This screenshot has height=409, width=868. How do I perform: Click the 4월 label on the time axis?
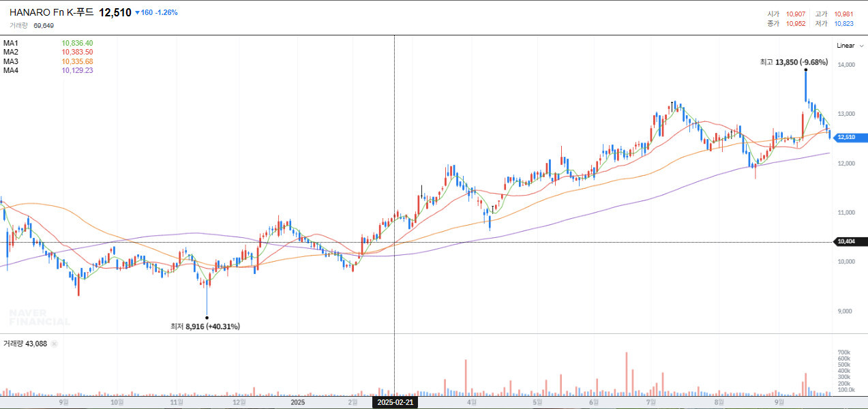pos(471,402)
